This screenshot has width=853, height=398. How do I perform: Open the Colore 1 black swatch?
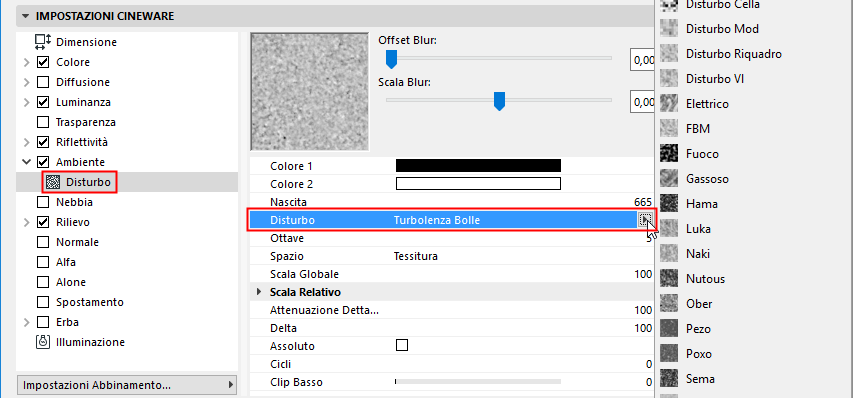tap(478, 166)
